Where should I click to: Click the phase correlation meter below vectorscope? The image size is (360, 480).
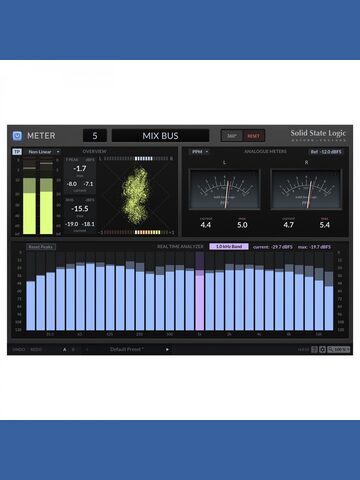[x=136, y=232]
